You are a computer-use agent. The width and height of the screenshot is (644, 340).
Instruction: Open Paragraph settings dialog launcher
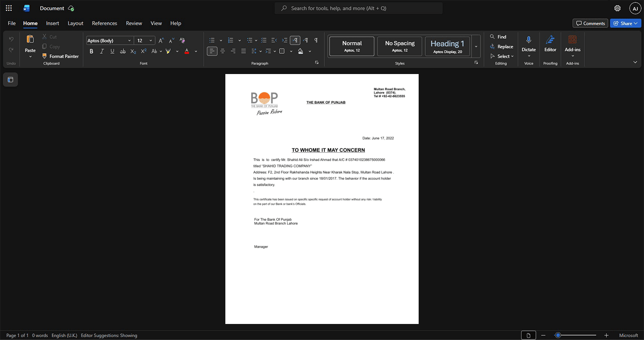316,63
